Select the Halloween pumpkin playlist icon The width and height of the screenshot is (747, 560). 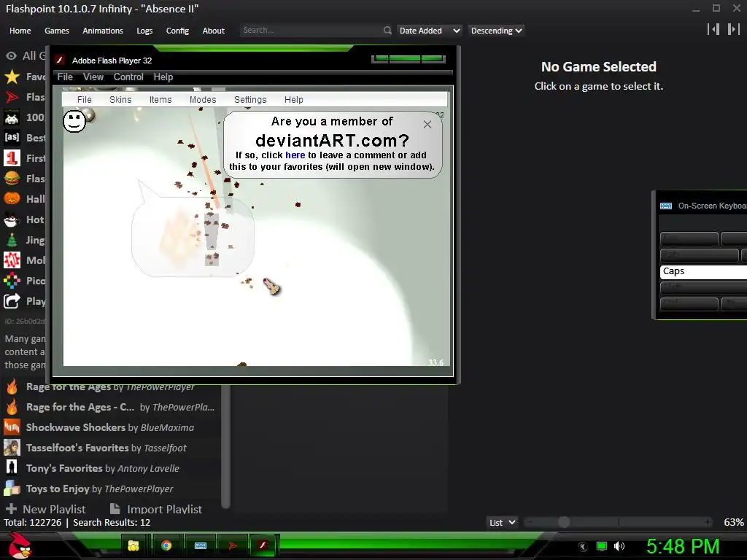click(x=12, y=198)
